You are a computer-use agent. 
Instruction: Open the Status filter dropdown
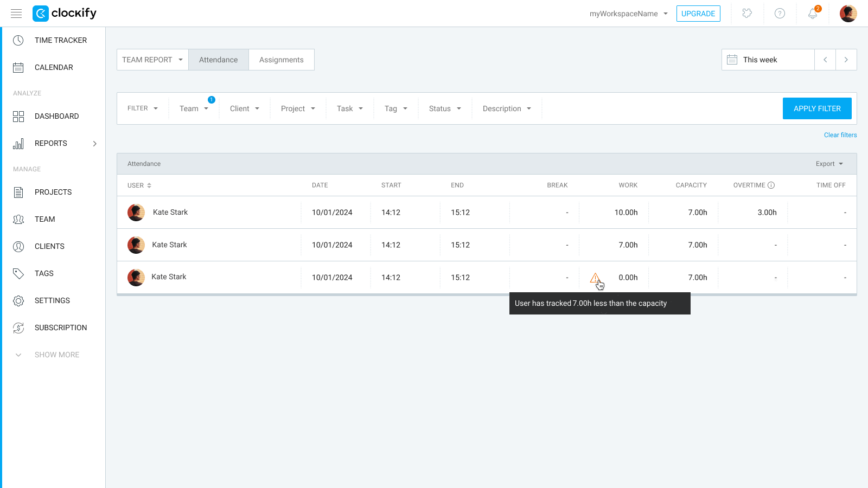[445, 108]
